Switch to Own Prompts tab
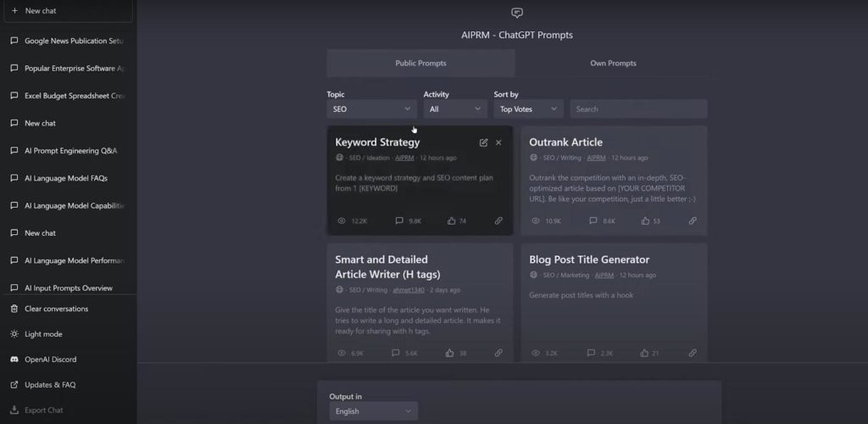 pyautogui.click(x=613, y=63)
